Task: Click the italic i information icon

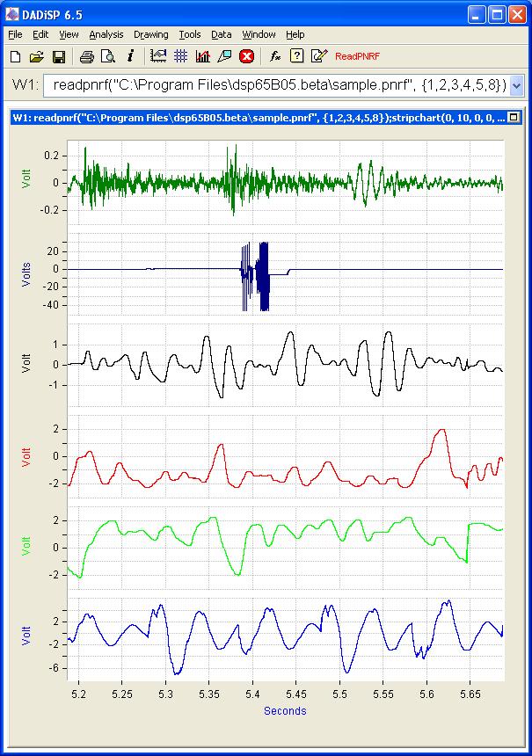Action: coord(130,56)
